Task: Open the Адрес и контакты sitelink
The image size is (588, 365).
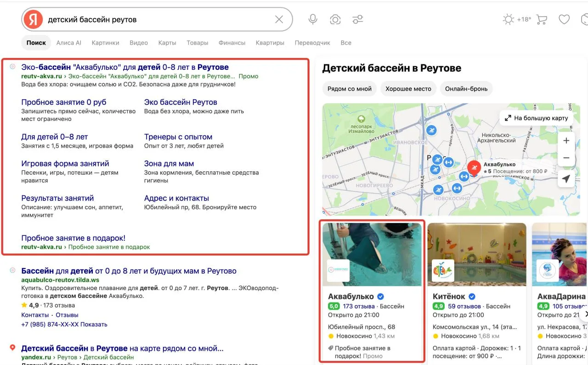Action: pos(176,198)
